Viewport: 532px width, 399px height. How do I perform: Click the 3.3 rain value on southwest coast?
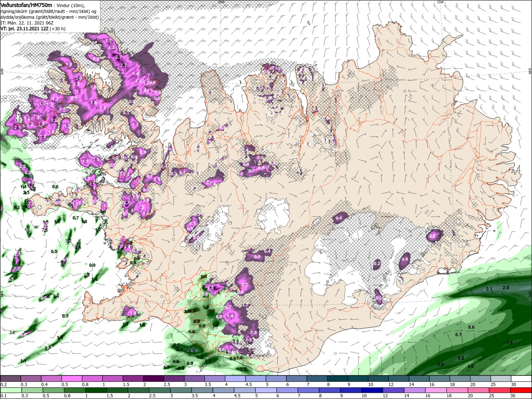(192, 351)
